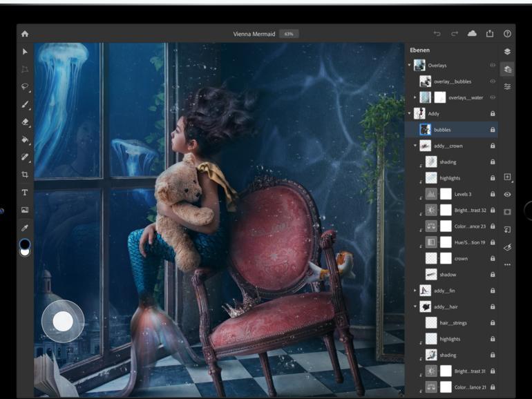Select the Color...ance 23 layer
Viewport: 532px width, 399px height.
(x=452, y=226)
